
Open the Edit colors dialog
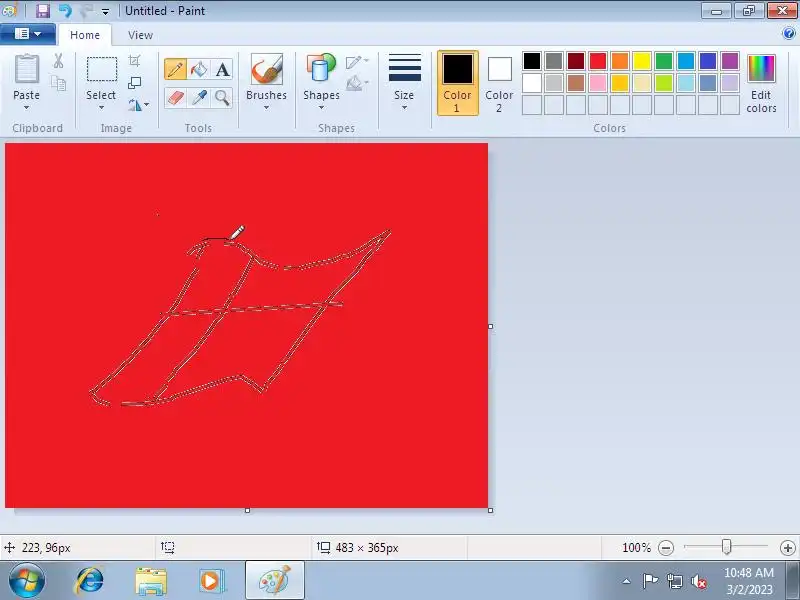click(761, 84)
